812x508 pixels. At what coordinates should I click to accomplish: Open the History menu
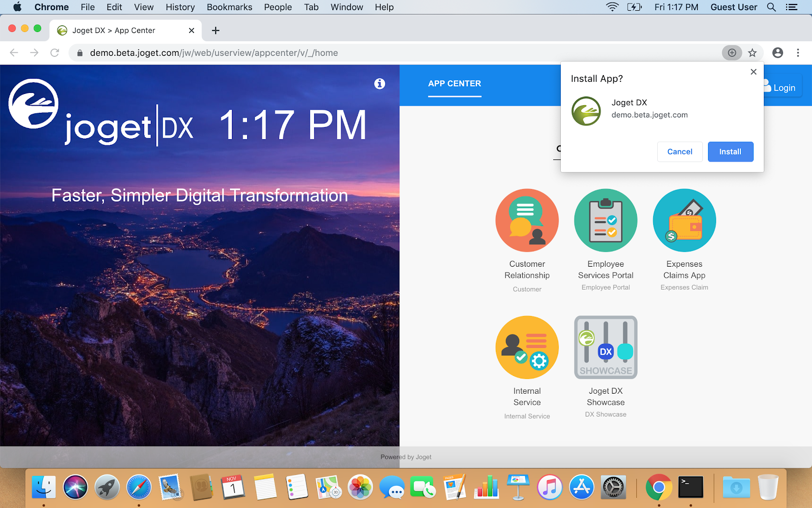180,7
